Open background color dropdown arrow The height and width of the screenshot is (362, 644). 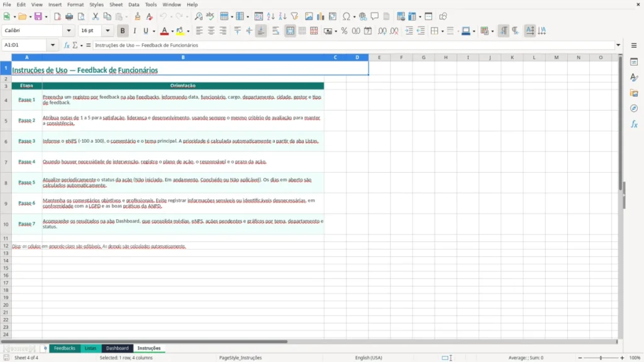[x=188, y=31]
